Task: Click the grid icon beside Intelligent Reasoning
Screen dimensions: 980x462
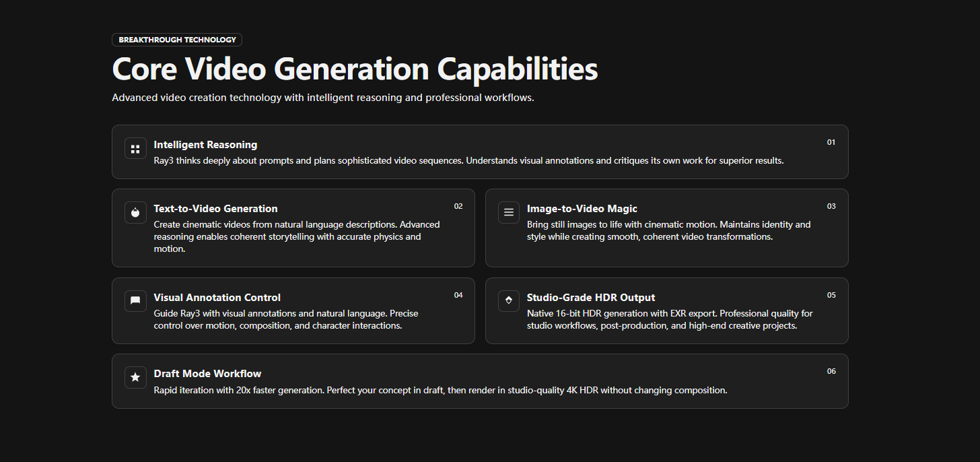Action: (135, 148)
